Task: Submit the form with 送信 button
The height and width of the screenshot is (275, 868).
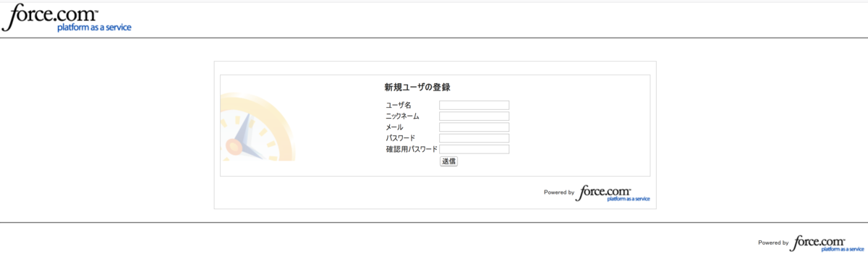Action: coord(448,161)
